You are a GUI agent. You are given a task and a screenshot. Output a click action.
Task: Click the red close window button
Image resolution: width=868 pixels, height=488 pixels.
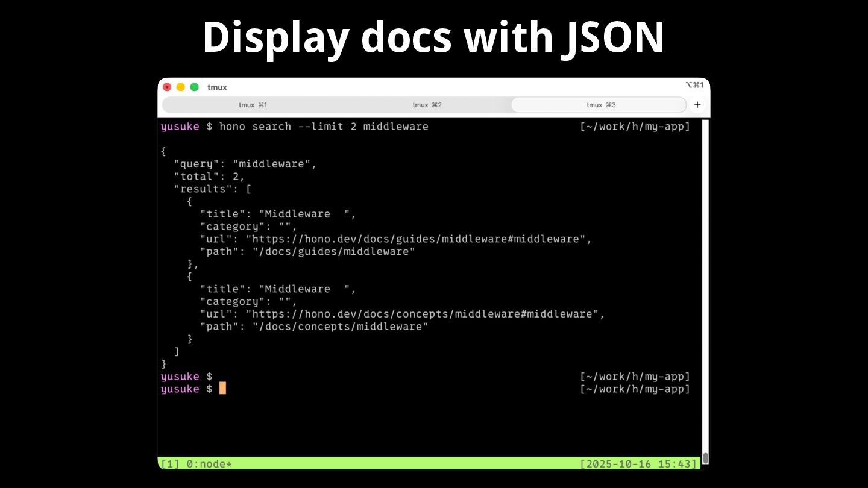(167, 87)
